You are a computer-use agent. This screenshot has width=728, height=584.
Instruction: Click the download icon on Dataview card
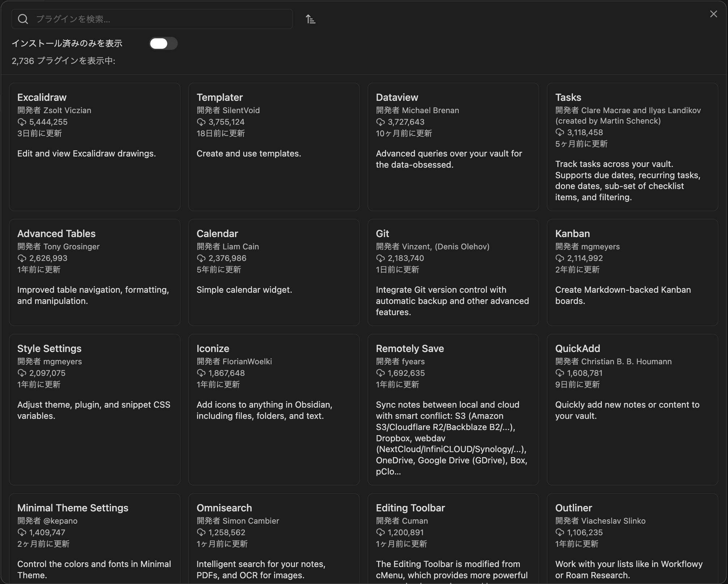coord(381,122)
